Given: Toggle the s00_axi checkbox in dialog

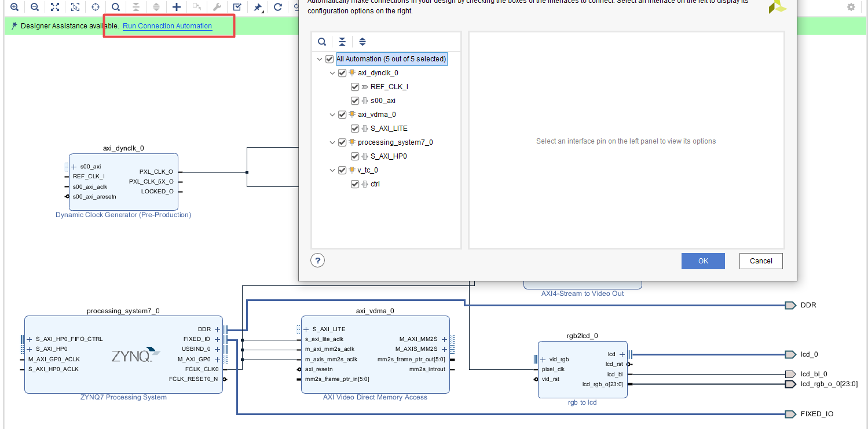Looking at the screenshot, I should [x=355, y=101].
